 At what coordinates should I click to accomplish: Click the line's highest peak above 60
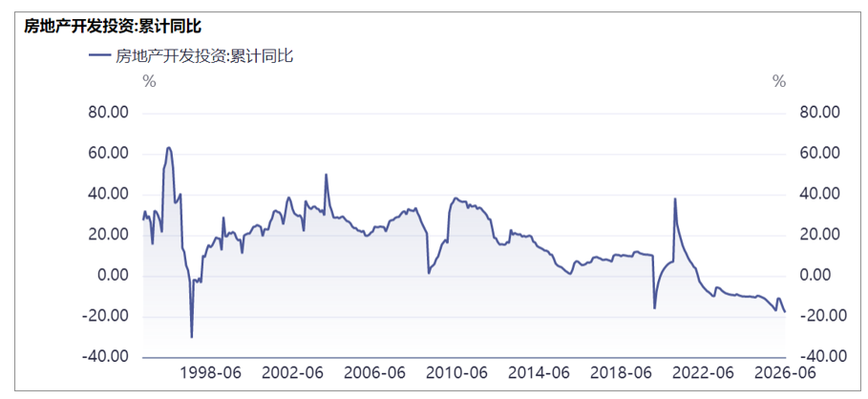(x=169, y=147)
